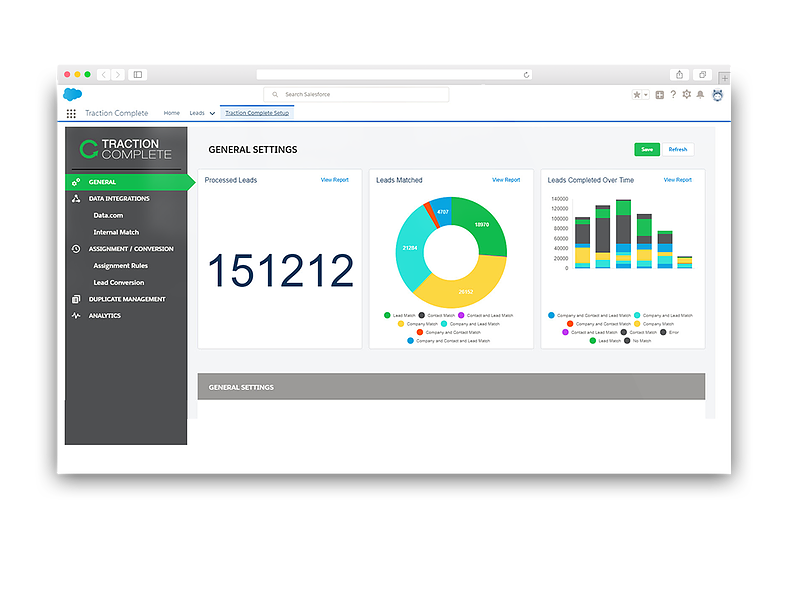Open View Report for Leads Matched

tap(506, 180)
